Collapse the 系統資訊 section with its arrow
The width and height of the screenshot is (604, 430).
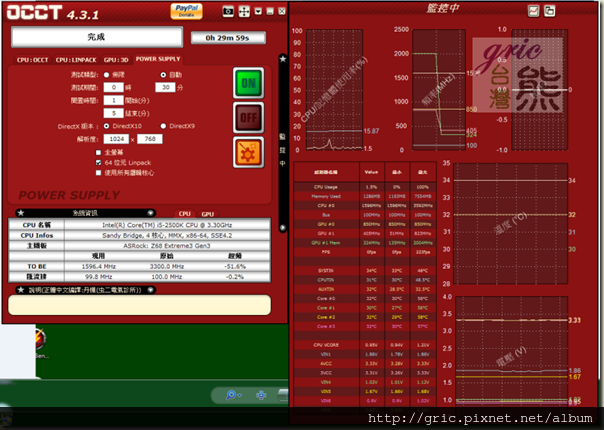[151, 213]
